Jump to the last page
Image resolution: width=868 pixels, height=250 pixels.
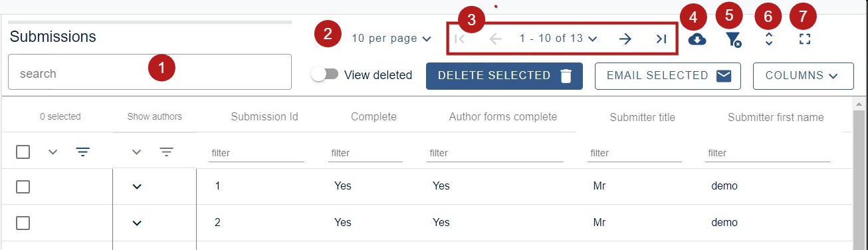click(x=661, y=39)
